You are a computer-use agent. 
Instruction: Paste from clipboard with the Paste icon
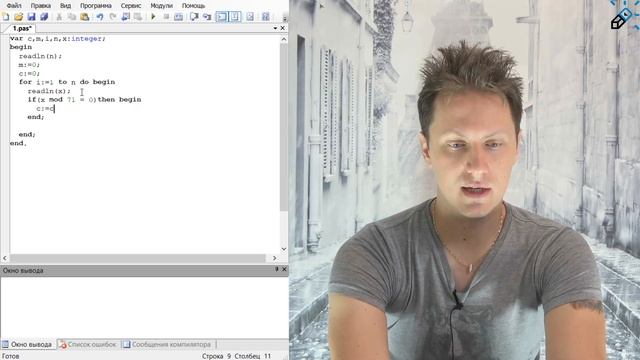pyautogui.click(x=84, y=17)
